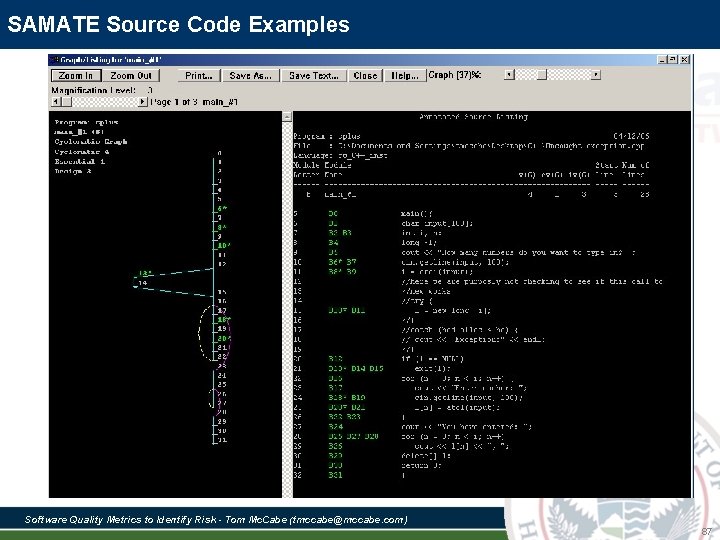This screenshot has width=720, height=540.
Task: Click the Zoom In button
Action: point(76,75)
